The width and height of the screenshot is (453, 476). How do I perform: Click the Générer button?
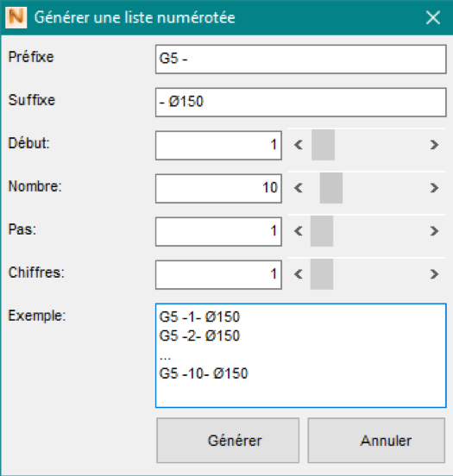(x=228, y=441)
